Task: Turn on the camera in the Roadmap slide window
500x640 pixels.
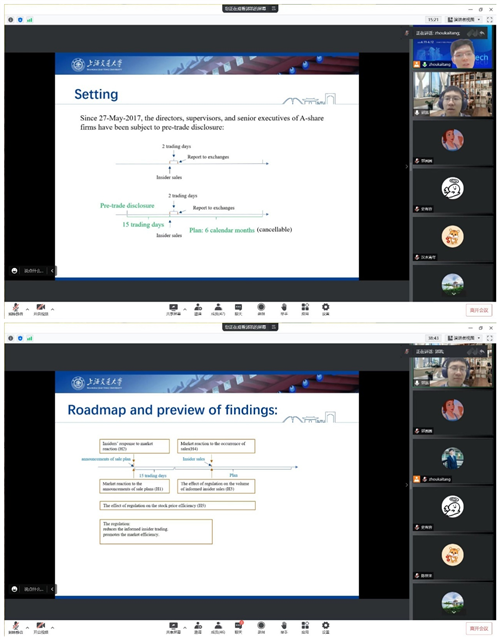Action: (x=40, y=627)
